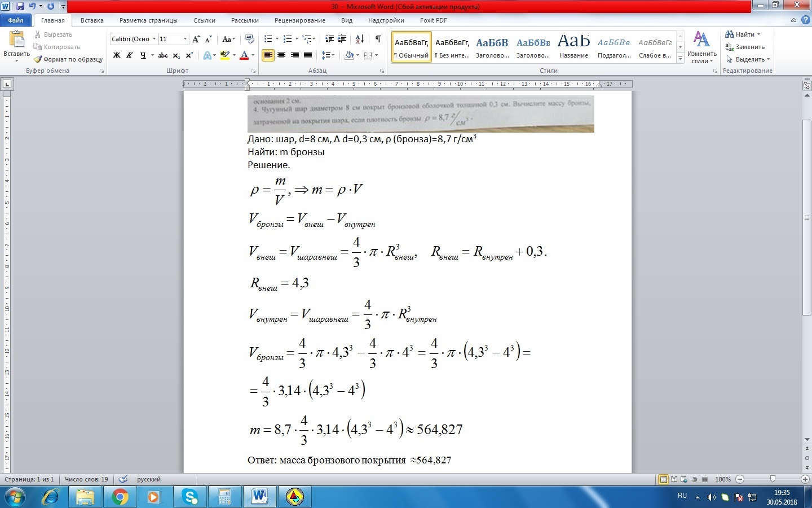812x508 pixels.
Task: Open the Font dialog launcher
Action: point(254,71)
